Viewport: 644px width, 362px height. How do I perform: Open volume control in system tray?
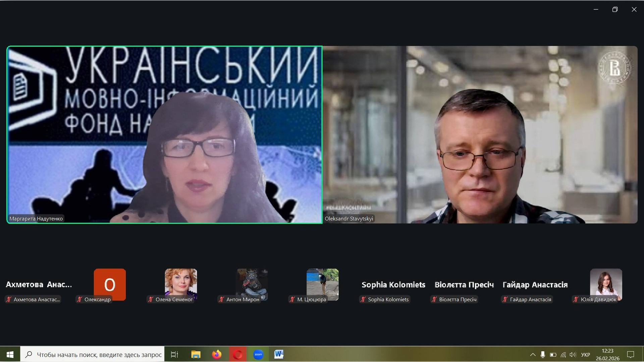[x=573, y=355]
